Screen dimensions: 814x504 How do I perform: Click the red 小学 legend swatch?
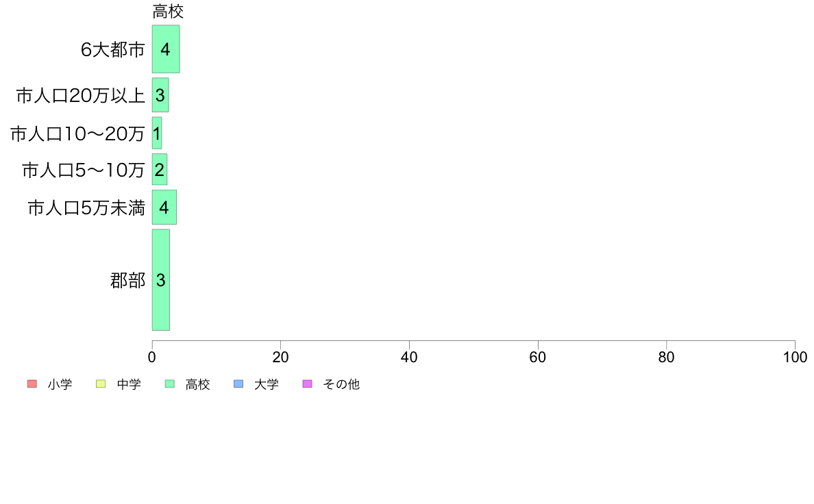(32, 383)
